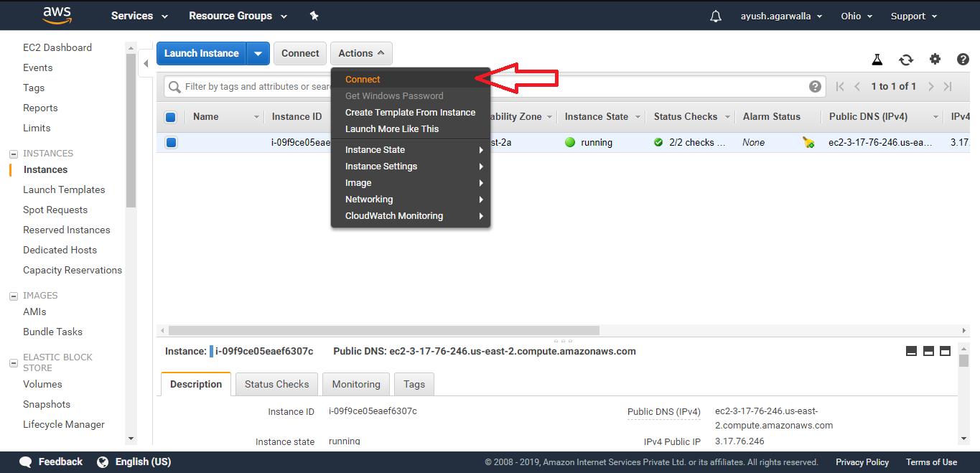Switch to the Monitoring tab
The image size is (980, 473).
click(356, 384)
